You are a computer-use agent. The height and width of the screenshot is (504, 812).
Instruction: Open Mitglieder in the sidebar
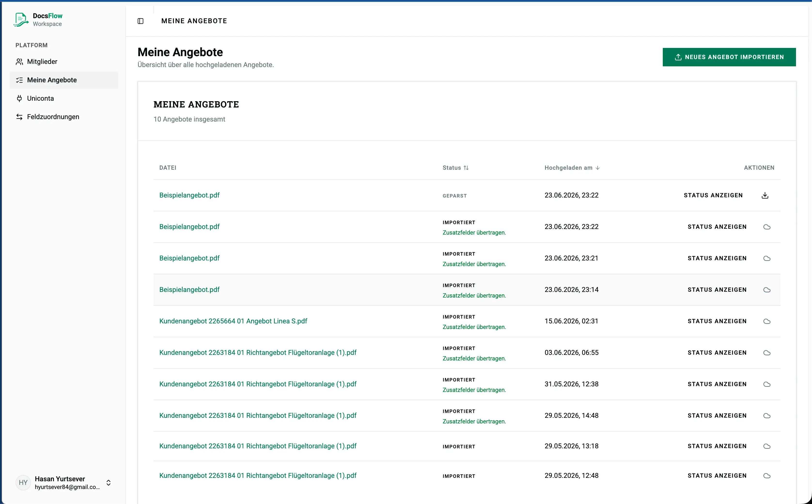click(x=64, y=62)
